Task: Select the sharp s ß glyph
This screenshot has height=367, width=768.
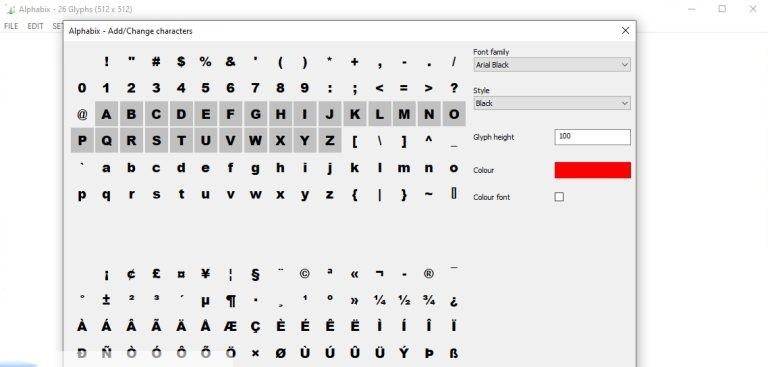Action: [x=454, y=353]
